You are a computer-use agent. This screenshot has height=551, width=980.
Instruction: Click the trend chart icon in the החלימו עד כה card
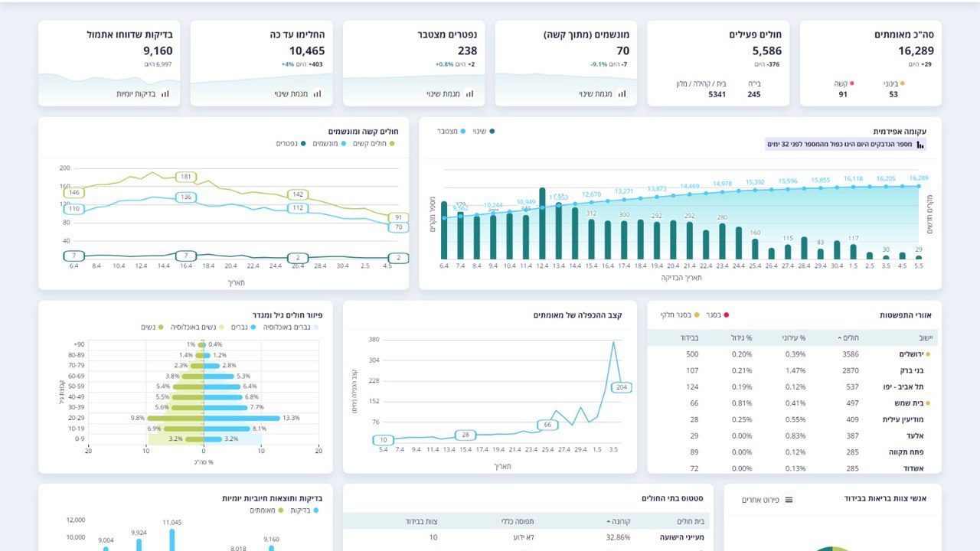tap(318, 94)
